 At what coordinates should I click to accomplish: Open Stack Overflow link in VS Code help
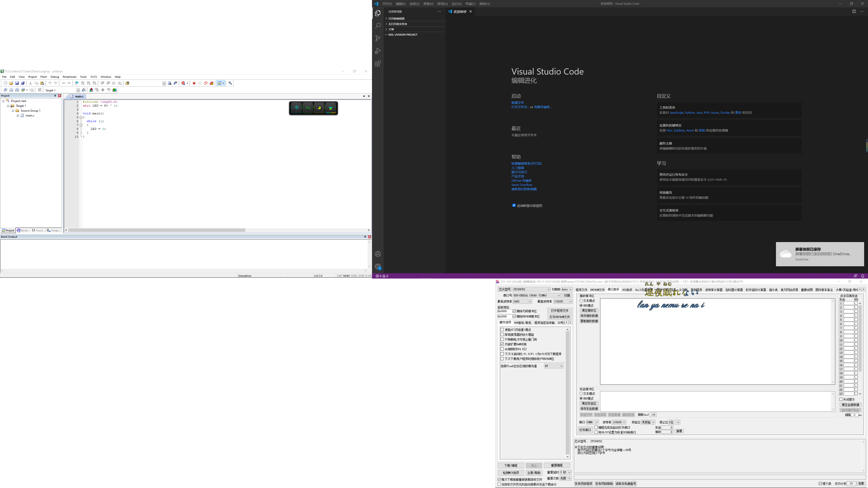(522, 185)
